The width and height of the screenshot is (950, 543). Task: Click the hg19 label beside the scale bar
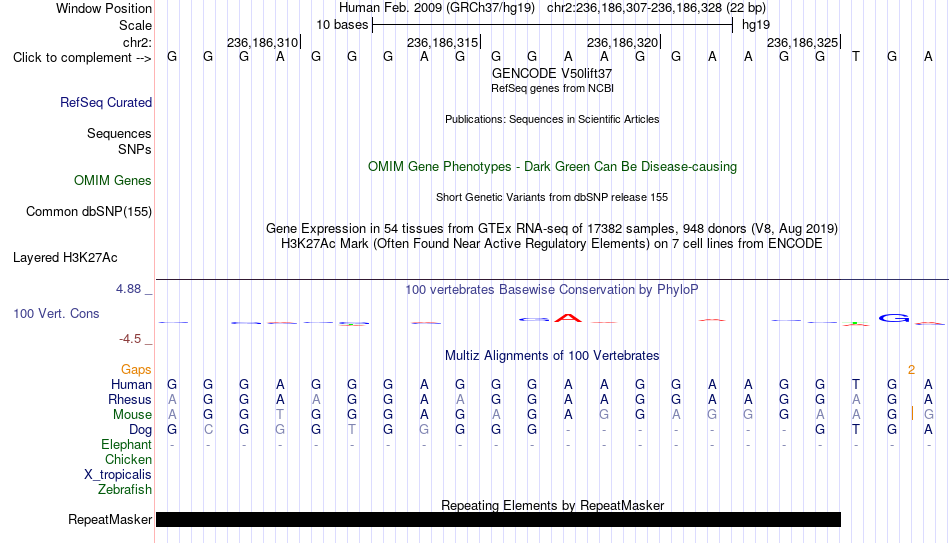(756, 25)
